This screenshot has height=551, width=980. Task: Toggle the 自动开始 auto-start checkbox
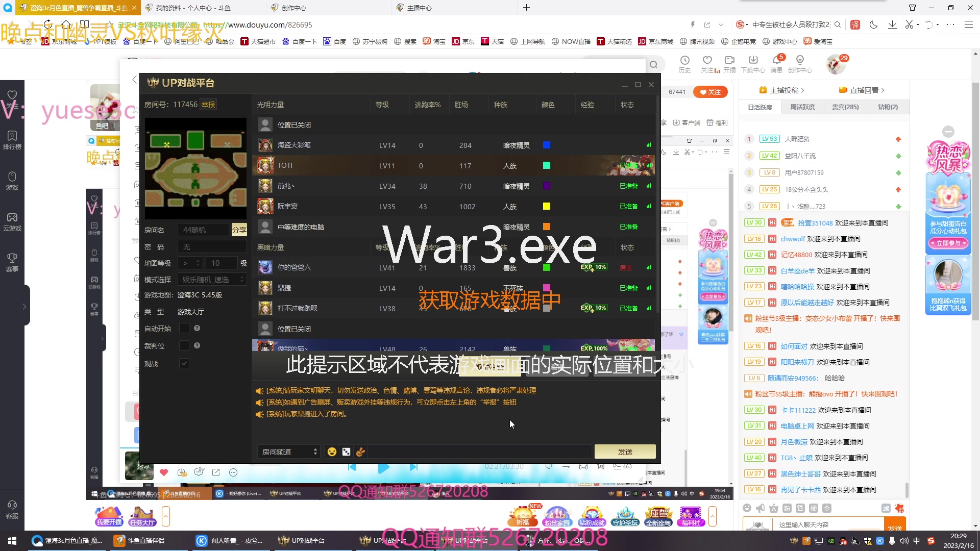[x=184, y=329]
